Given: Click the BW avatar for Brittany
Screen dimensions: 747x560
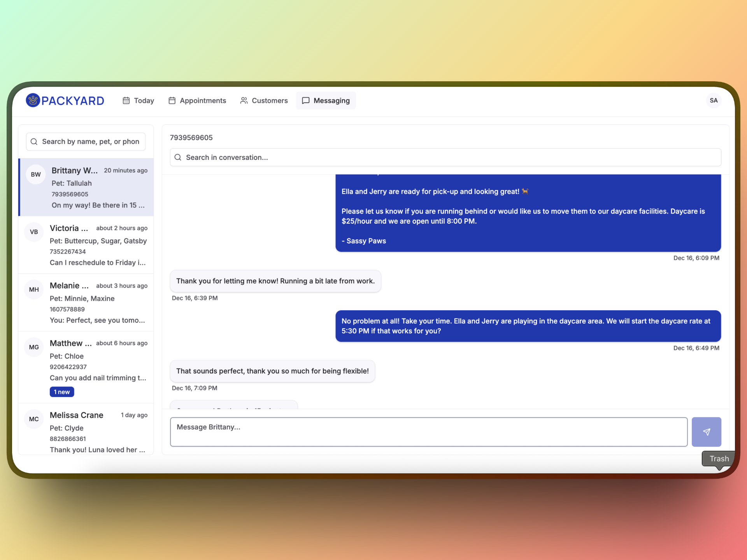Looking at the screenshot, I should pos(36,174).
